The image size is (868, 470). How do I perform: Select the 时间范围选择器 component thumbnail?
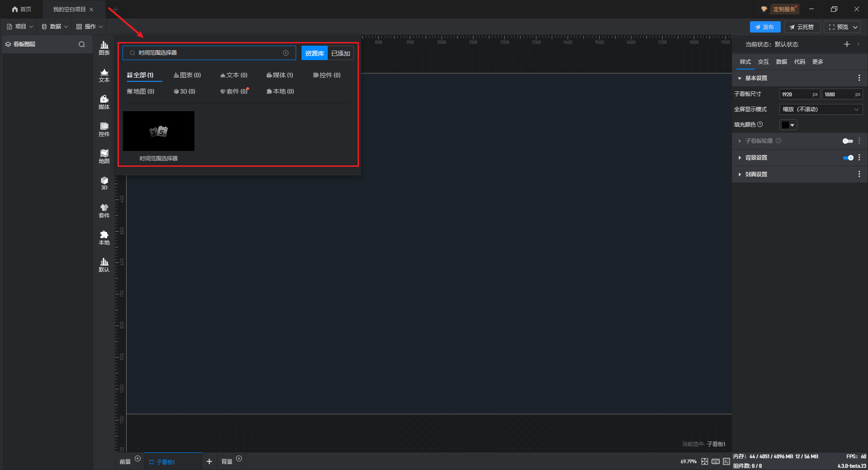pyautogui.click(x=159, y=131)
